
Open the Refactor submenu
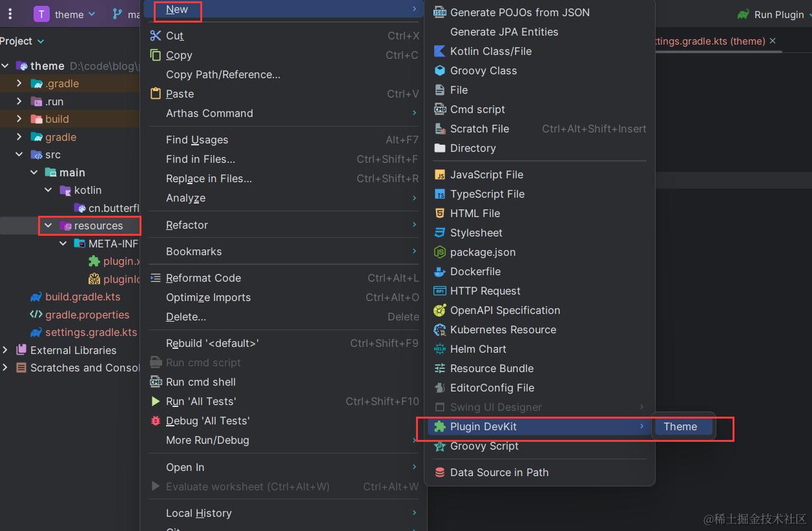coord(284,225)
